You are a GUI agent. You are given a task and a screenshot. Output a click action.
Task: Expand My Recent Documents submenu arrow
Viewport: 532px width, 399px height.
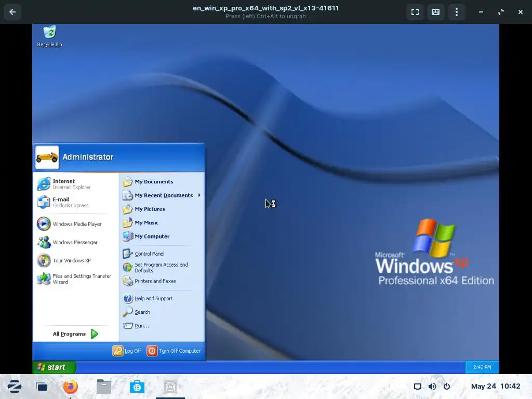199,195
